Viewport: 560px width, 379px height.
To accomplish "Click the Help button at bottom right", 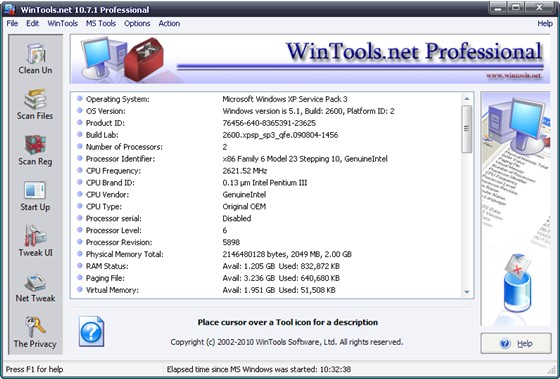I will point(516,344).
